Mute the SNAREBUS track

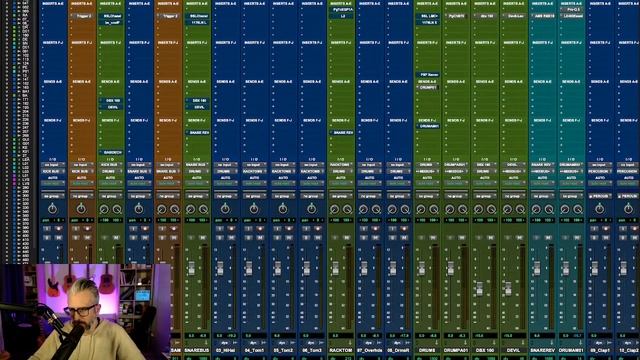(x=203, y=237)
